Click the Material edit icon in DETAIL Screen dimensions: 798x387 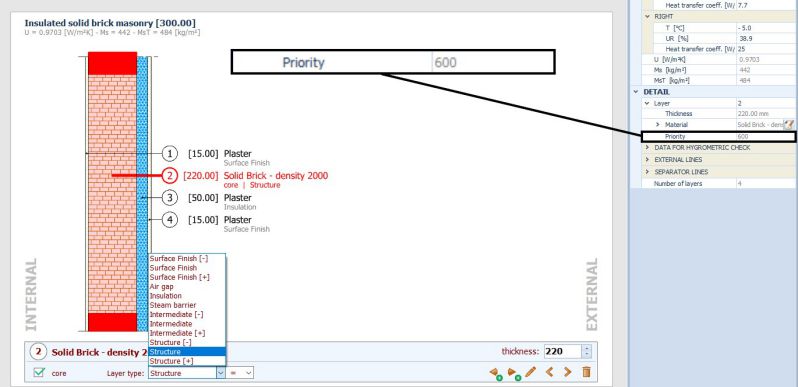(789, 124)
